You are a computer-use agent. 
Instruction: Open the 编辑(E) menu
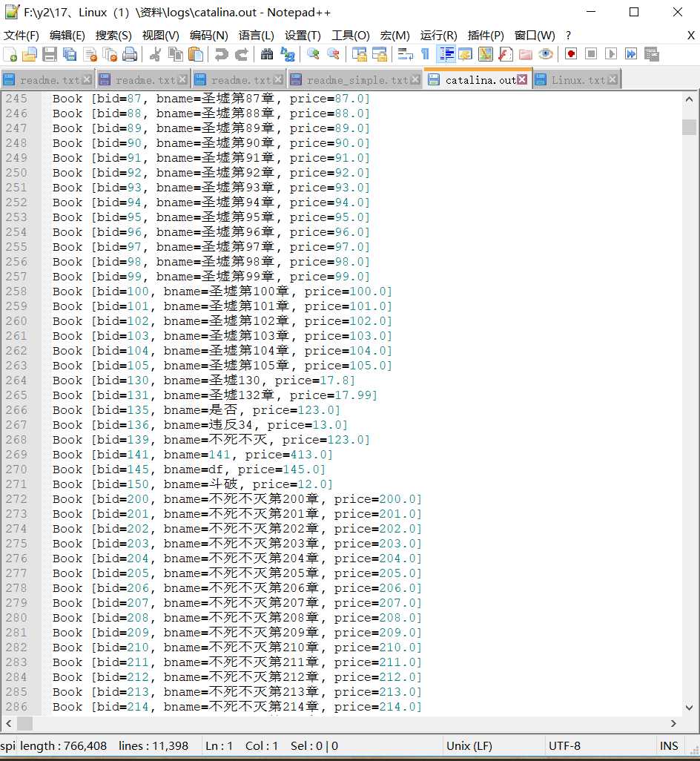[x=67, y=36]
